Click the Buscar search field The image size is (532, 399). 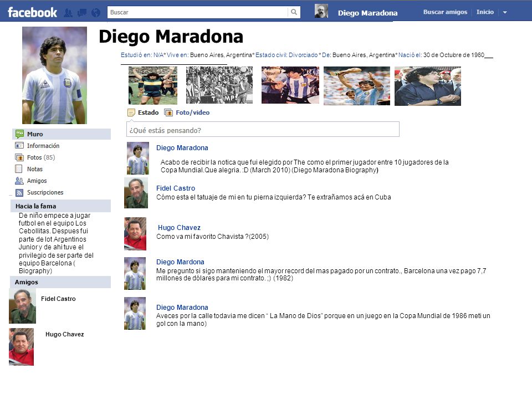[x=198, y=12]
